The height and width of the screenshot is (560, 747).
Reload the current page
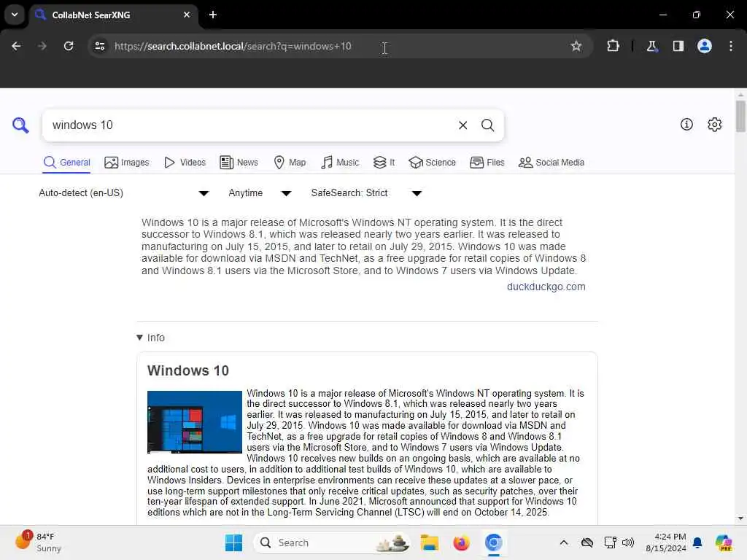[x=69, y=46]
